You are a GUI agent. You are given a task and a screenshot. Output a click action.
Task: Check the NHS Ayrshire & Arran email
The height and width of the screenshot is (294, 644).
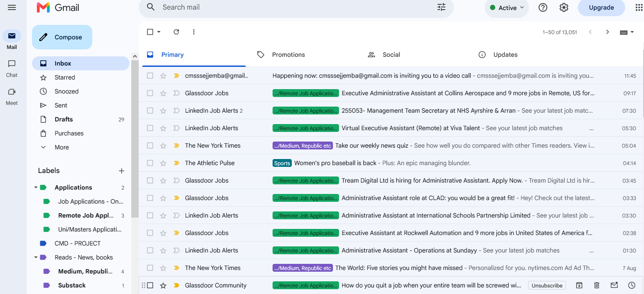click(x=150, y=111)
